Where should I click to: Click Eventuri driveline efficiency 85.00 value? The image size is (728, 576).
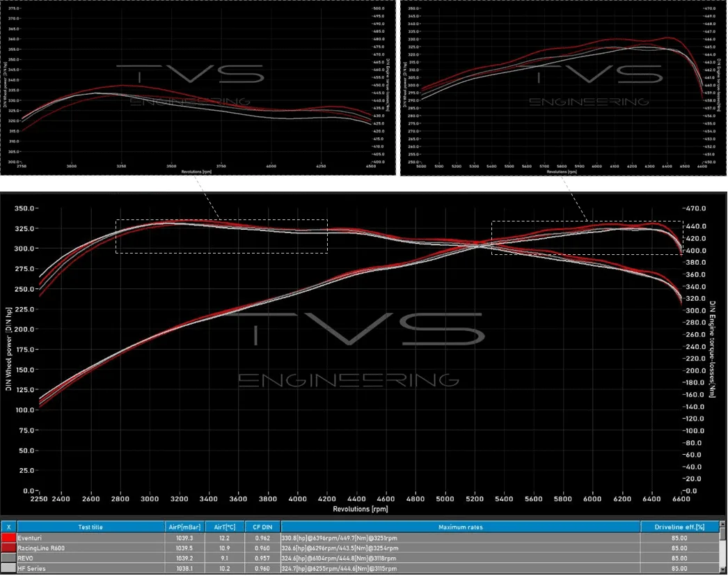pyautogui.click(x=679, y=538)
